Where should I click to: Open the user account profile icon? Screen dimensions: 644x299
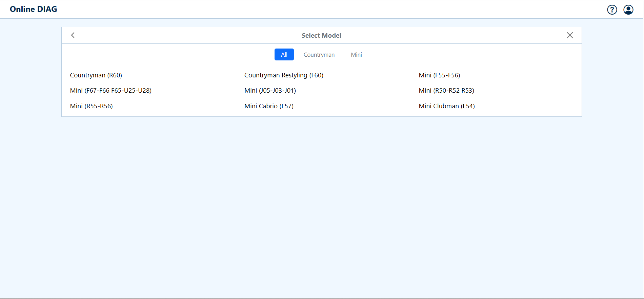pyautogui.click(x=628, y=10)
